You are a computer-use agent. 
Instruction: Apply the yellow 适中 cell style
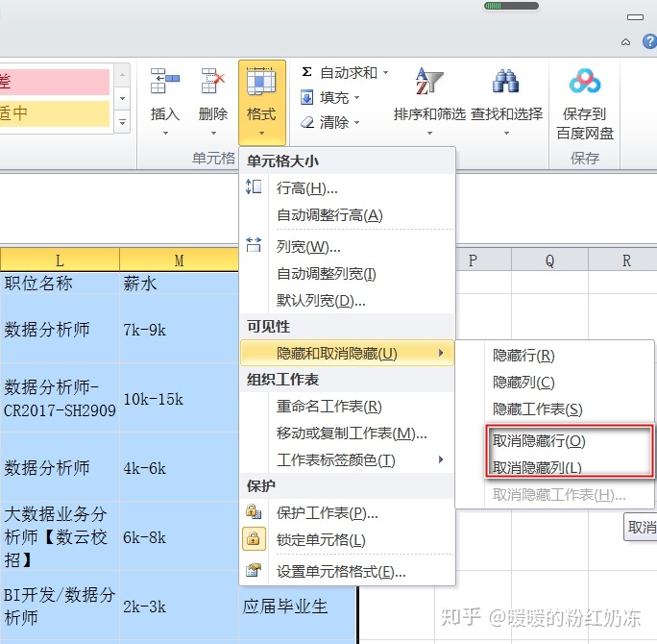coord(55,113)
